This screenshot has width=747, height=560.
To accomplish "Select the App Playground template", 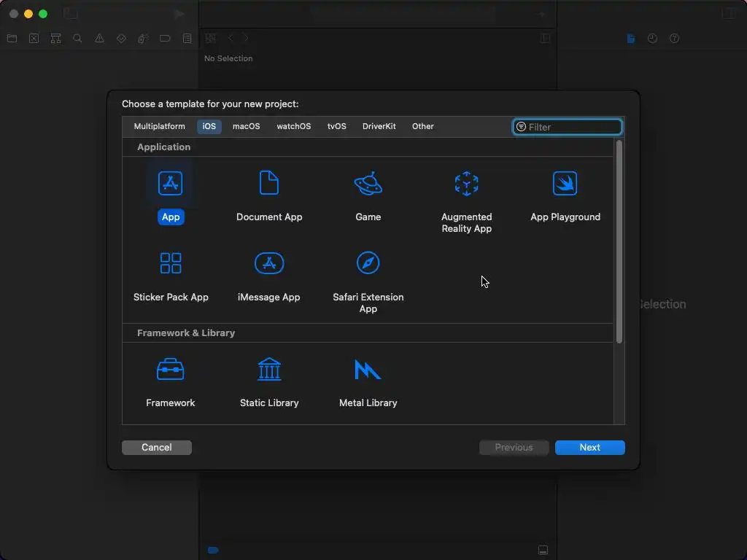I will pos(565,195).
